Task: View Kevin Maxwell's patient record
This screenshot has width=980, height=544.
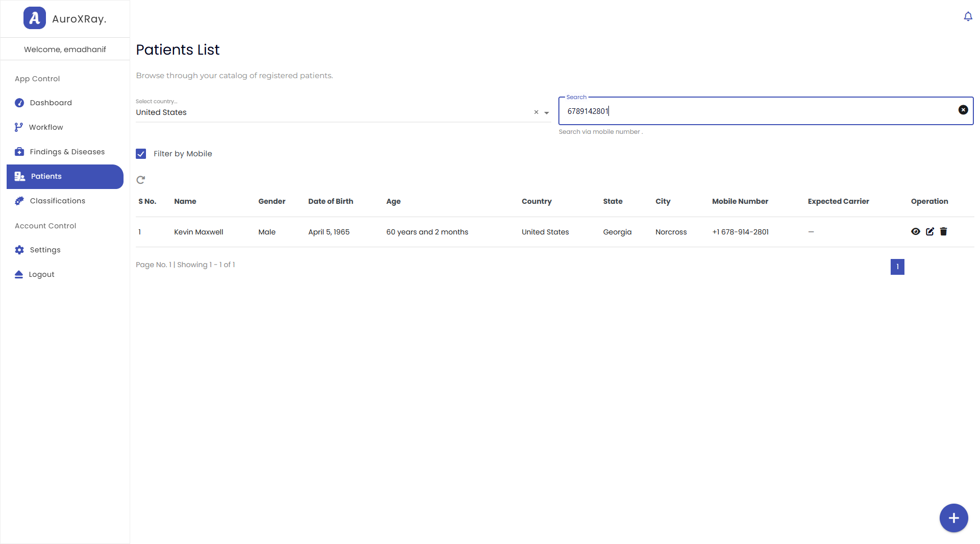Action: [x=916, y=231]
